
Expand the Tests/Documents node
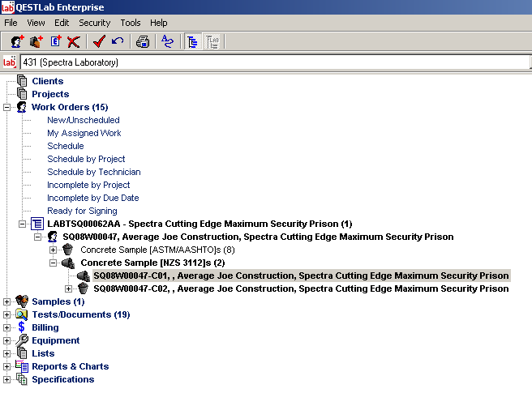pyautogui.click(x=8, y=314)
